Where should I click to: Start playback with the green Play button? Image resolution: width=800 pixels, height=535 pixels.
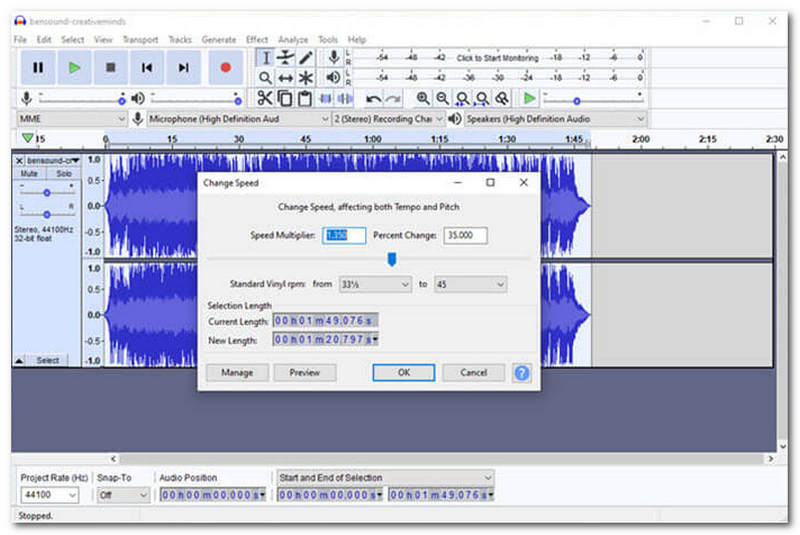[74, 67]
